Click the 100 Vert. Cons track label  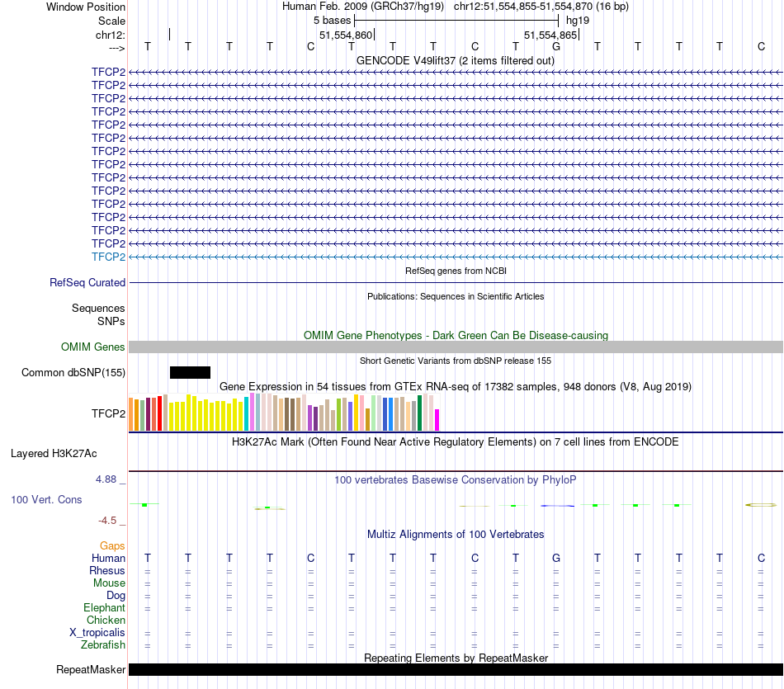point(46,499)
